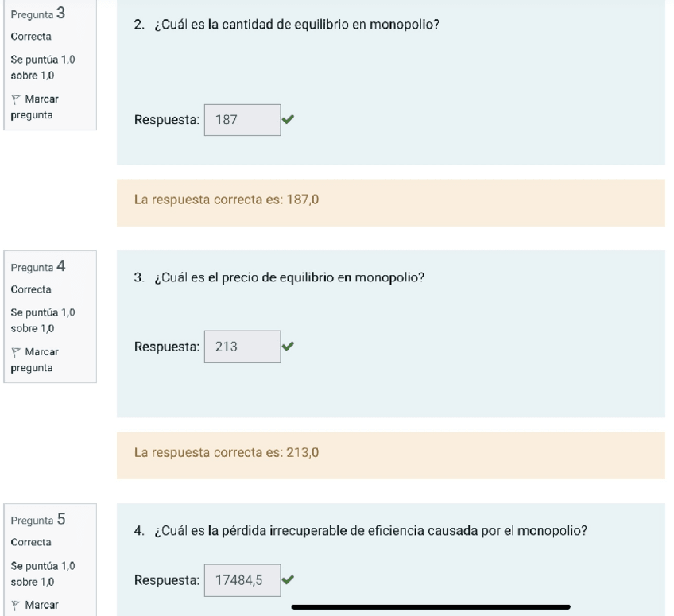Tap the black home indicator bar
This screenshot has height=616, width=674.
[430, 607]
